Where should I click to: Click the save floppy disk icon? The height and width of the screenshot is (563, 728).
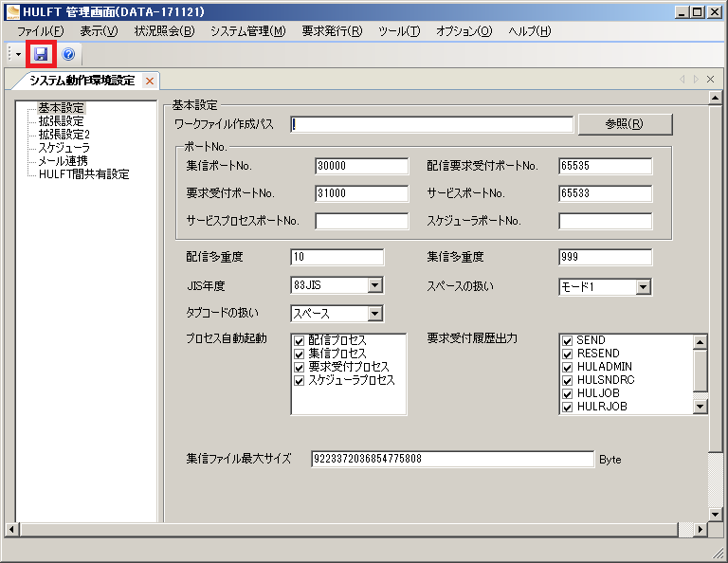point(41,54)
